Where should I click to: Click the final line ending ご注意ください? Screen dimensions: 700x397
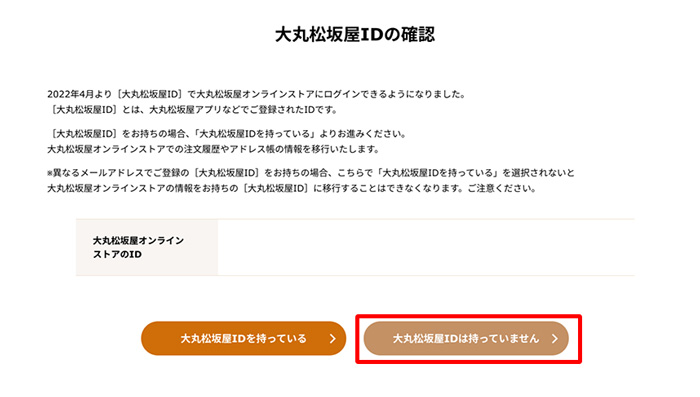click(292, 188)
